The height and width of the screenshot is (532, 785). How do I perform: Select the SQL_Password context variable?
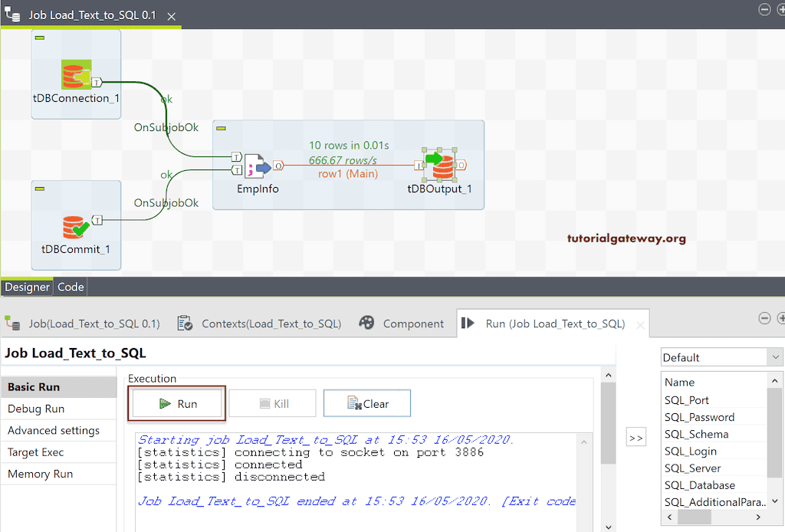tap(698, 417)
